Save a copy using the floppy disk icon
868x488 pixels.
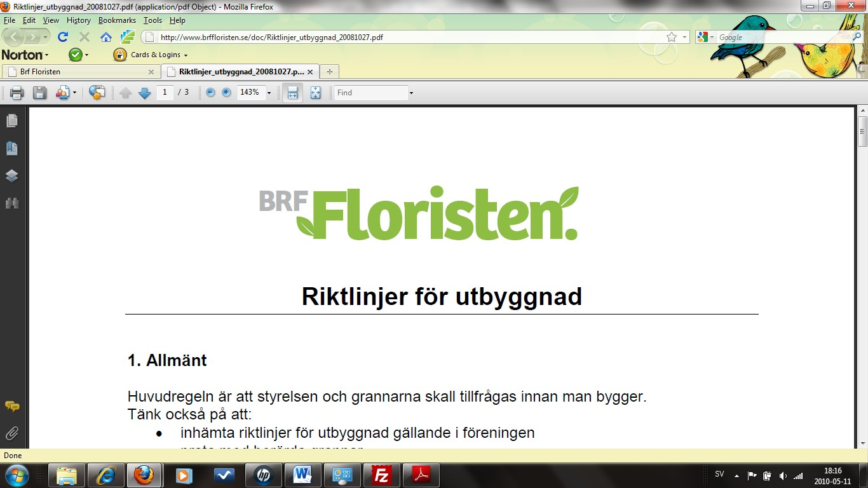pyautogui.click(x=39, y=93)
